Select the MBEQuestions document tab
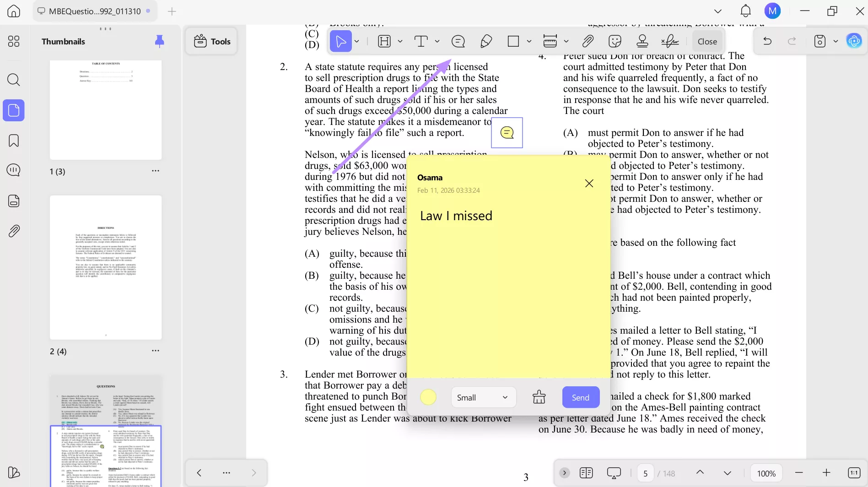 (94, 11)
